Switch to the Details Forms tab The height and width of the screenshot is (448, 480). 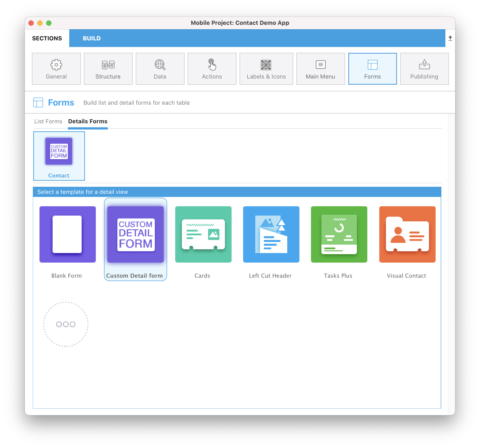click(88, 121)
